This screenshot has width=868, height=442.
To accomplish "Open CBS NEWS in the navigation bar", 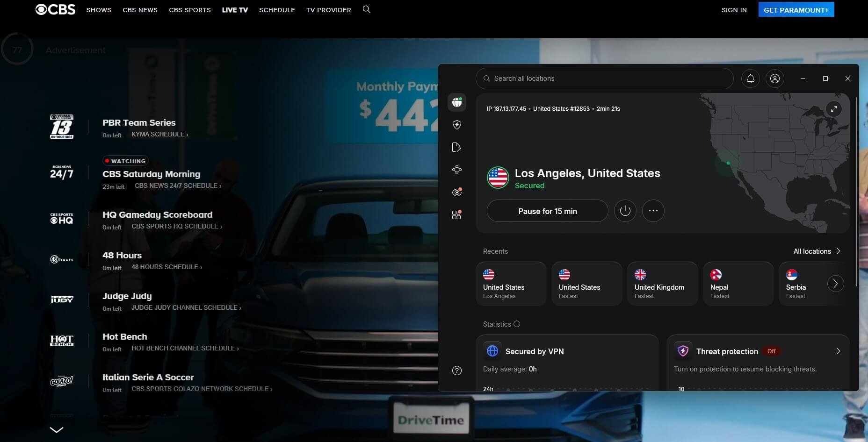I will pyautogui.click(x=140, y=10).
